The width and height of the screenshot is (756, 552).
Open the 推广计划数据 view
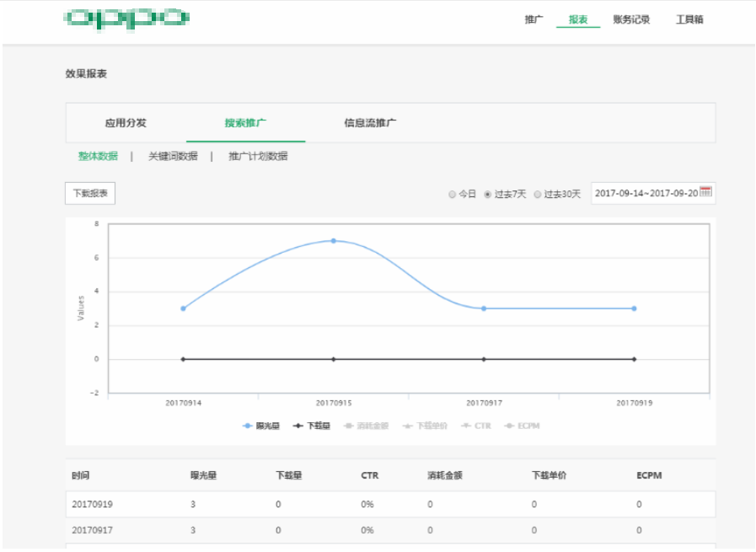click(x=256, y=156)
